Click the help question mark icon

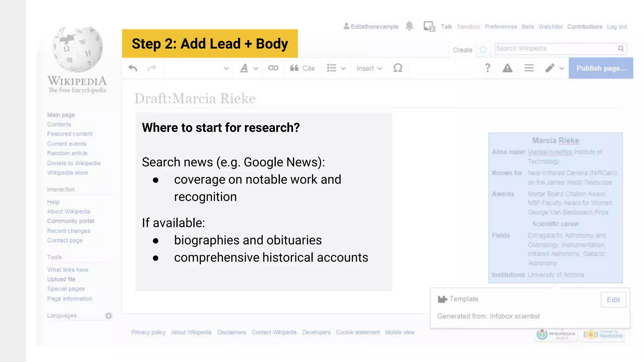pos(487,68)
